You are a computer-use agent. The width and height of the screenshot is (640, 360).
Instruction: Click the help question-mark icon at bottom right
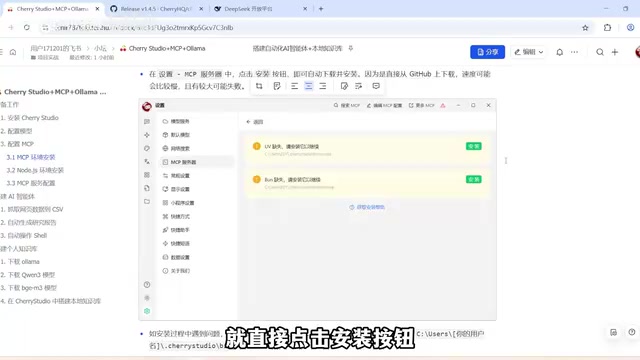click(x=632, y=332)
